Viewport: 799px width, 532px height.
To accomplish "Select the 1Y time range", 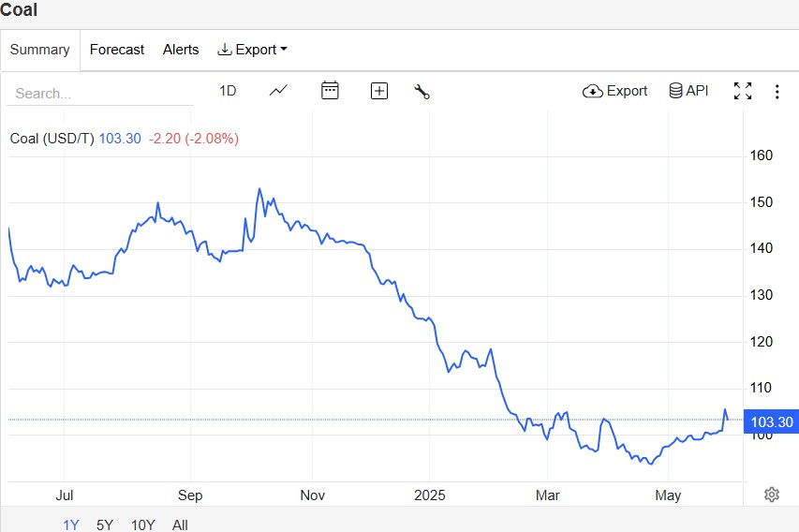I will (71, 525).
